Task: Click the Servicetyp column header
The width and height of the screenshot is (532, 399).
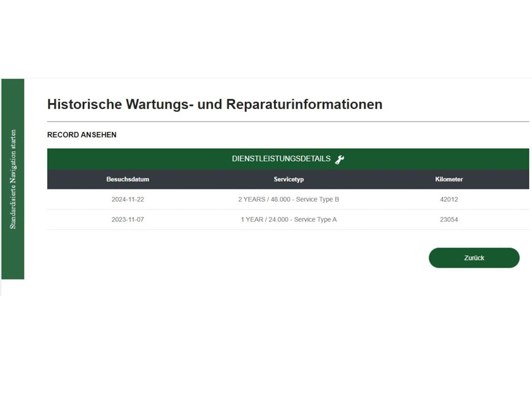Action: point(288,179)
